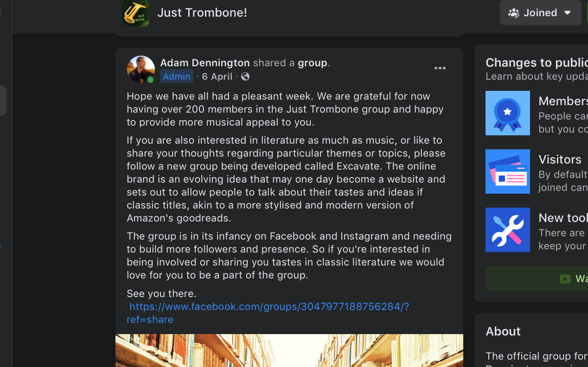Image resolution: width=588 pixels, height=367 pixels.
Task: Click the Members blue ribbon badge icon
Action: 507,113
